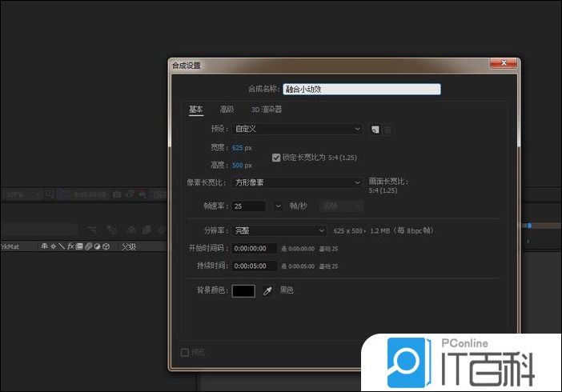Image resolution: width=562 pixels, height=392 pixels.
Task: Click the black background color swatch
Action: [243, 291]
